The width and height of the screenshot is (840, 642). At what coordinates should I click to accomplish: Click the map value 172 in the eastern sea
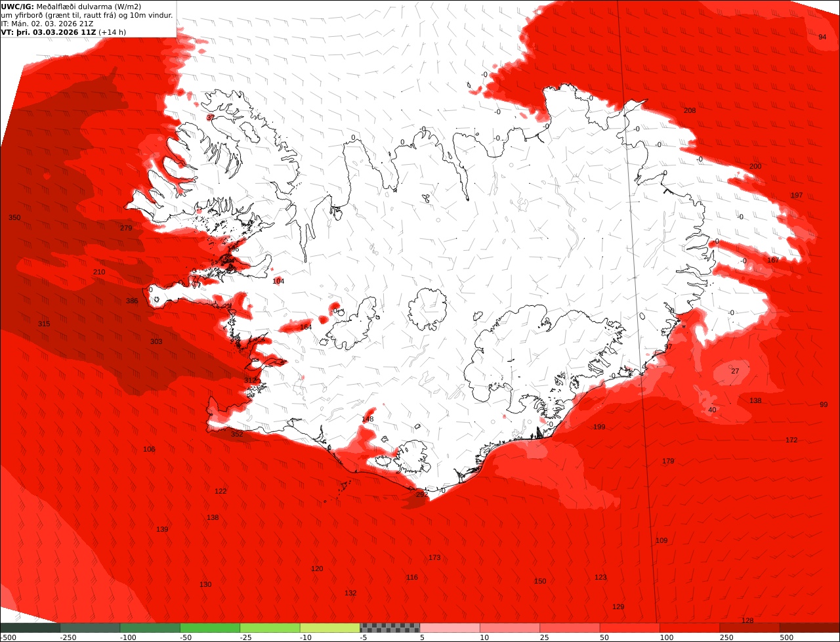[791, 440]
